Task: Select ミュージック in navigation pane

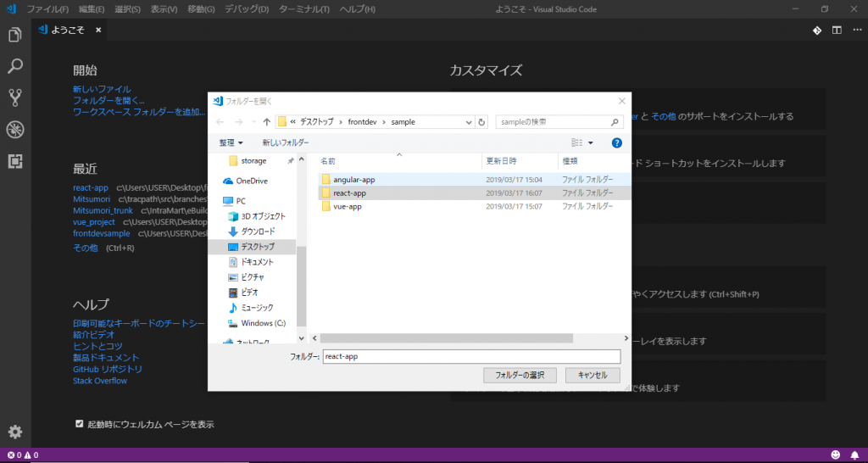Action: tap(251, 307)
